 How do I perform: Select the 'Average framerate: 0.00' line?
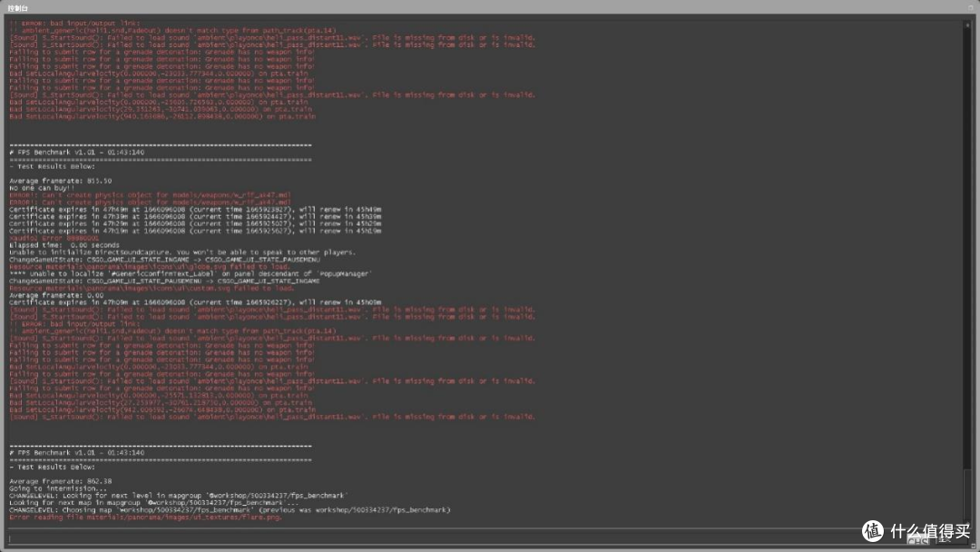[x=56, y=295]
